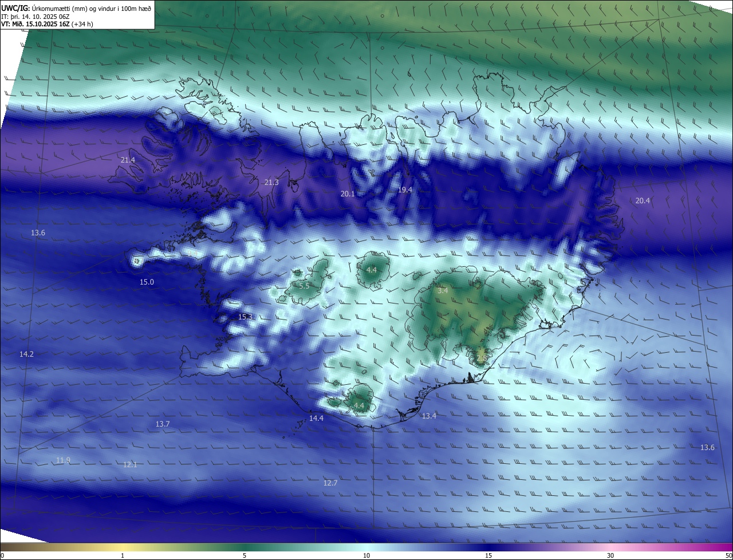The width and height of the screenshot is (733, 560).
Task: Click the 21.3 value label
Action: click(x=271, y=183)
